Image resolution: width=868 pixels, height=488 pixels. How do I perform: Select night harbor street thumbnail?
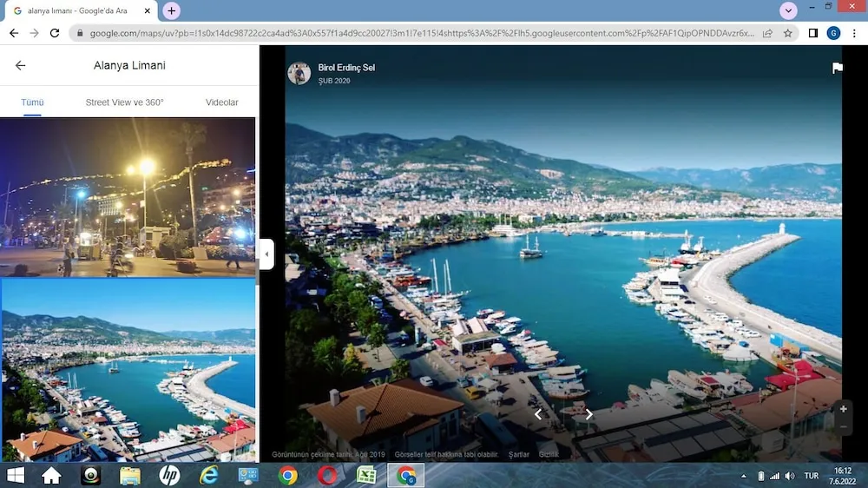click(x=128, y=196)
